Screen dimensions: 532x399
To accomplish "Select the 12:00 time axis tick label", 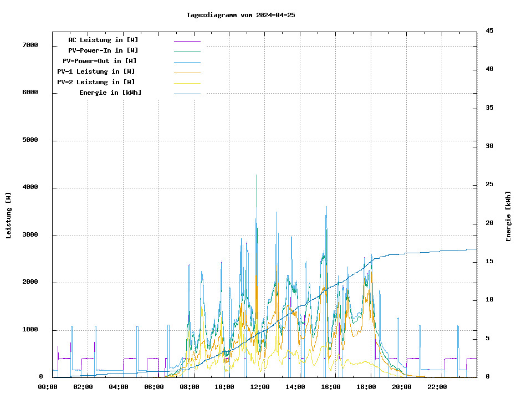I will 260,387.
